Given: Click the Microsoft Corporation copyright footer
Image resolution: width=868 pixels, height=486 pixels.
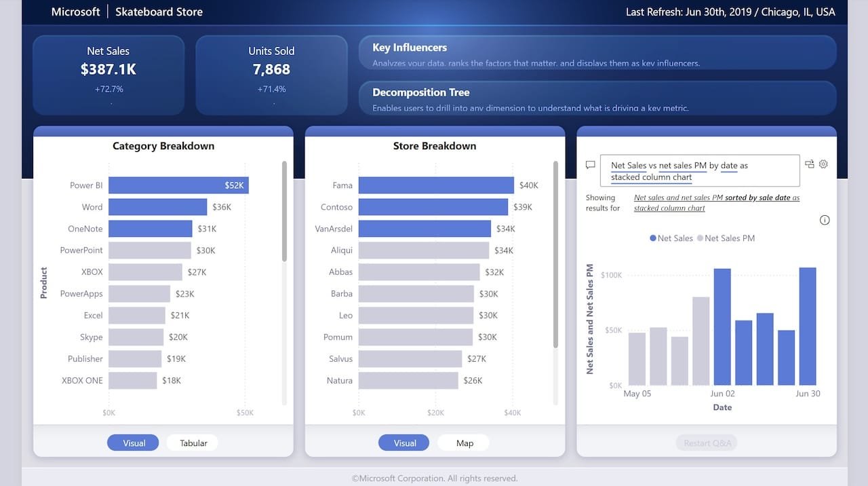Looking at the screenshot, I should point(435,478).
